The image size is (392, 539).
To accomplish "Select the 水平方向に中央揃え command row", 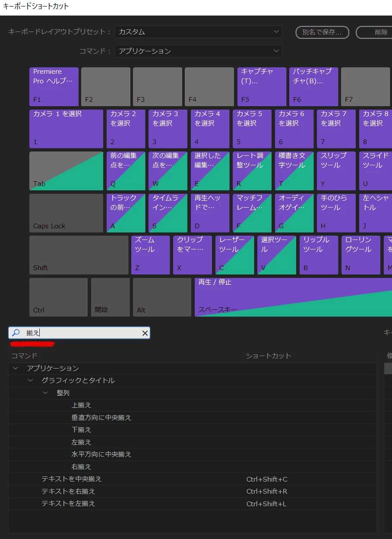I will (193, 454).
